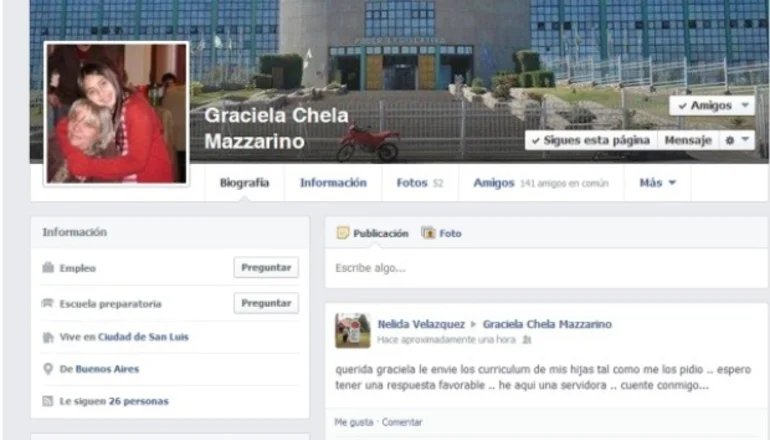Toggle the Amigos friendship button

pyautogui.click(x=712, y=106)
